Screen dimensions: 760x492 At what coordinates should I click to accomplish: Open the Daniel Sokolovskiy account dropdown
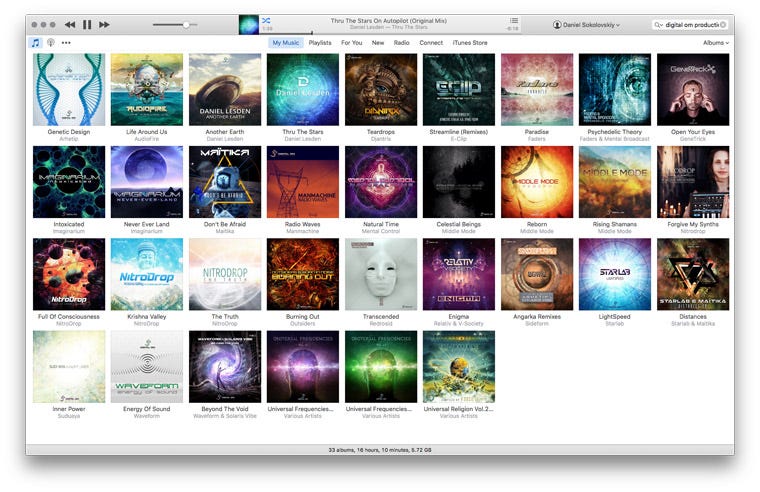(586, 24)
